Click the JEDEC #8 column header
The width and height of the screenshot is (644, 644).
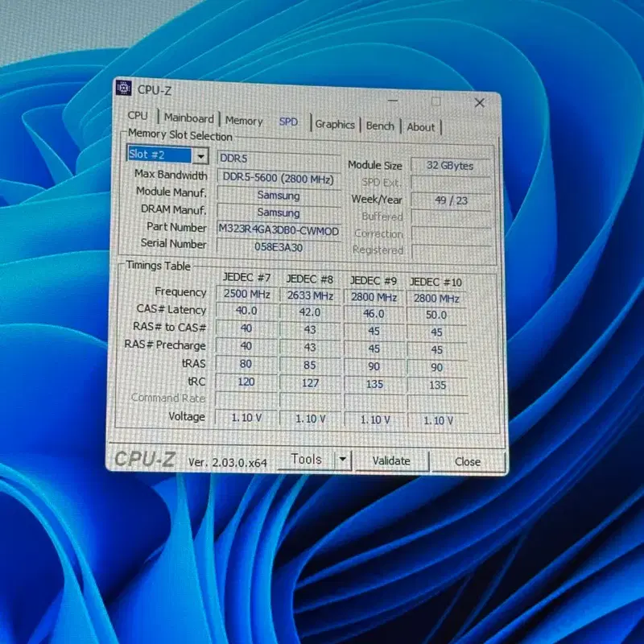309,279
